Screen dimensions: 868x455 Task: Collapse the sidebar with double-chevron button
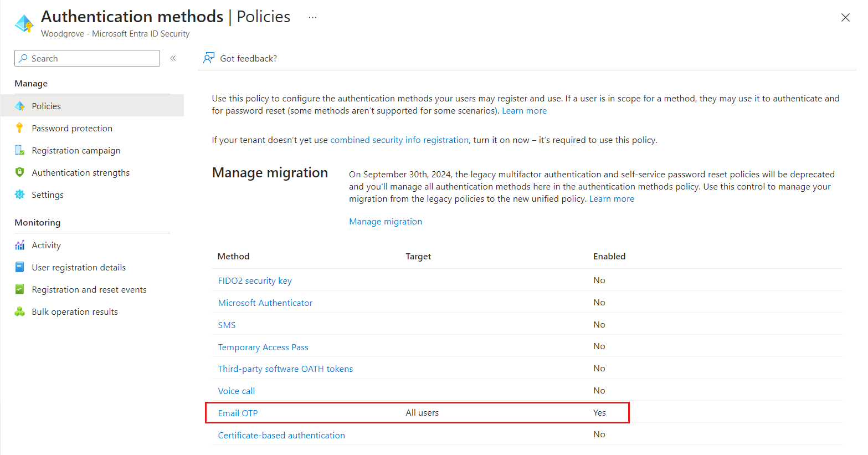pos(173,58)
